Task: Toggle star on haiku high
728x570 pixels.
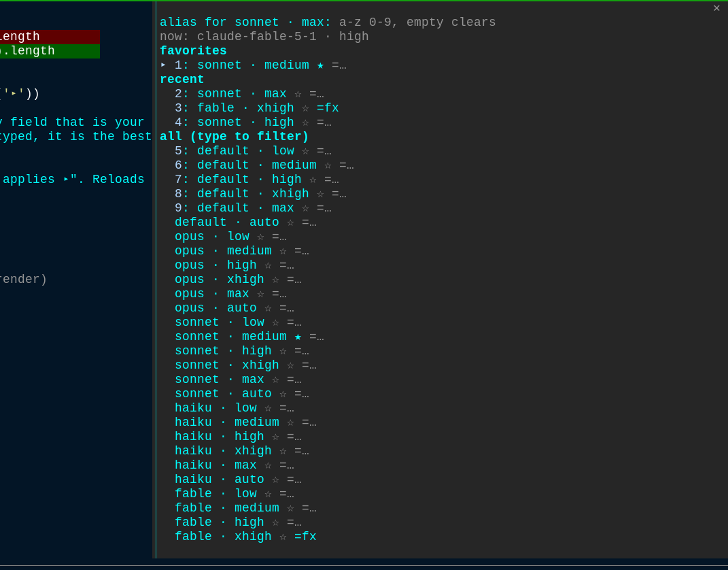Action: click(x=276, y=437)
